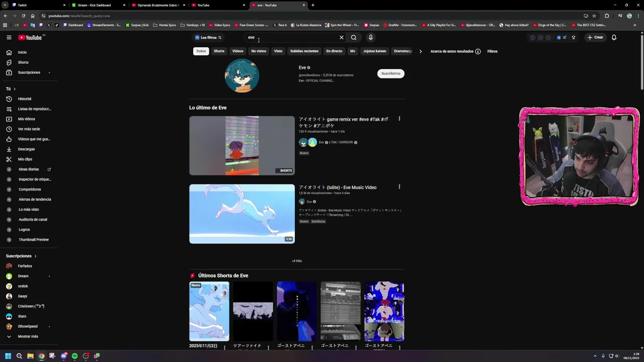Open Chrome tab search dropdown arrow
644x362 pixels.
[x=5, y=5]
